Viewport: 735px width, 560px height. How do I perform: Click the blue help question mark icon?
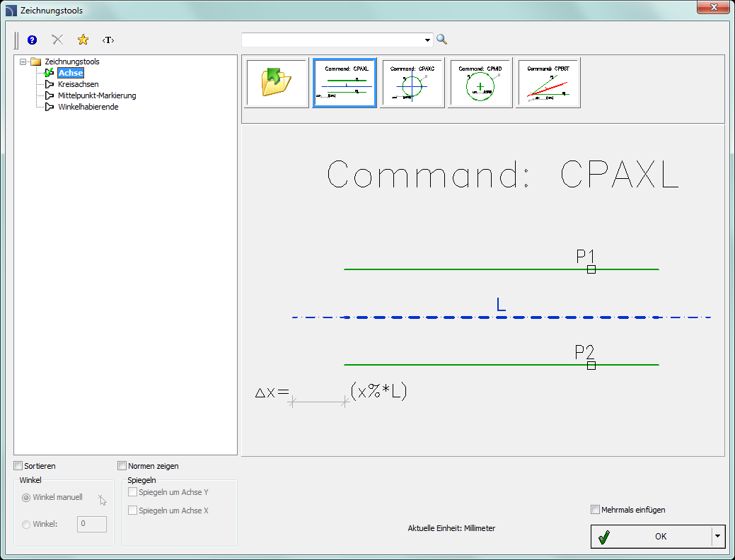(32, 40)
